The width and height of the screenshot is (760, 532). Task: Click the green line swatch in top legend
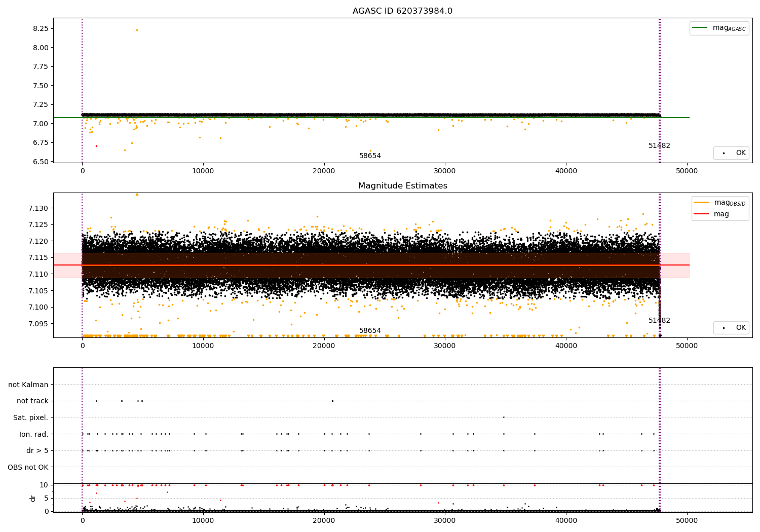[x=700, y=28]
